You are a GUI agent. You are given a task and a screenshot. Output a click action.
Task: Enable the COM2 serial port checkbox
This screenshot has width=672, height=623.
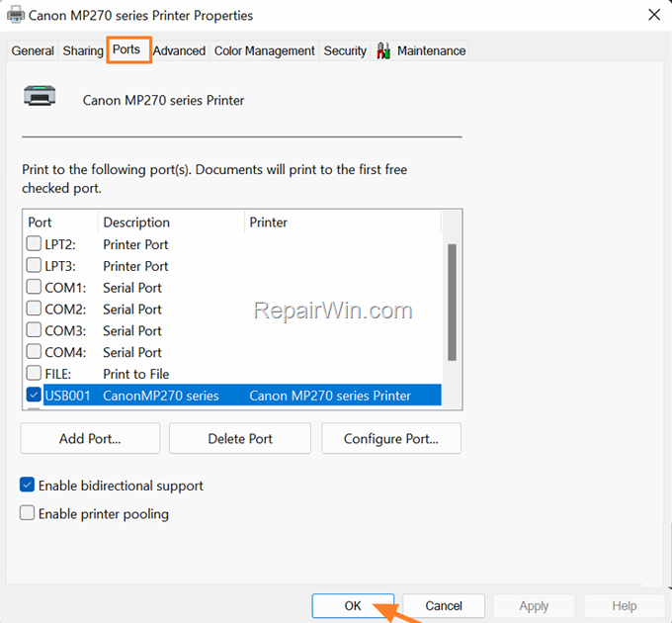coord(34,308)
